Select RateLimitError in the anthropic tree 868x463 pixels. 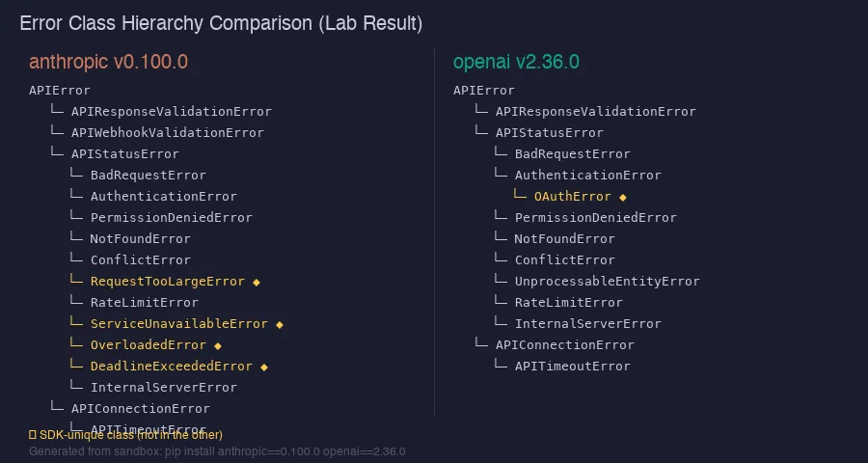click(145, 302)
